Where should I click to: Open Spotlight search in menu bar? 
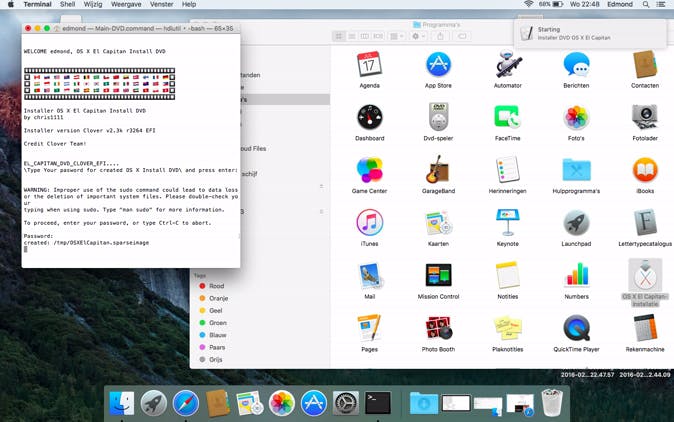tap(646, 4)
